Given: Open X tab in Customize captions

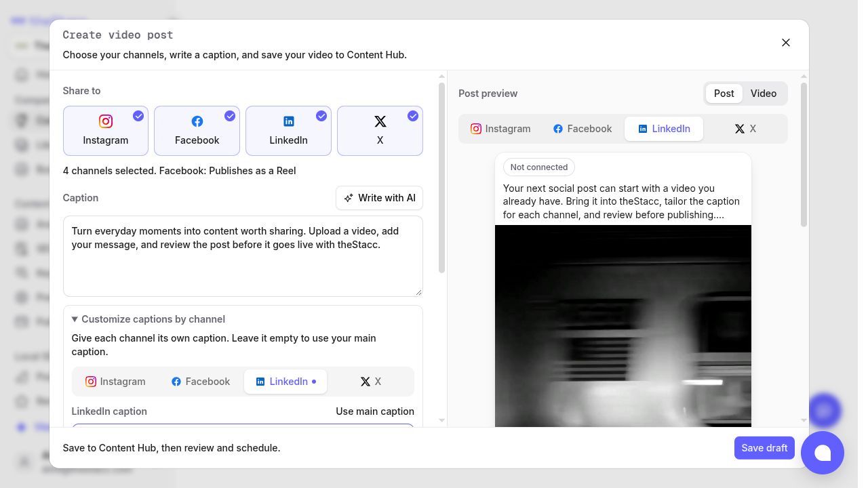Looking at the screenshot, I should tap(371, 382).
